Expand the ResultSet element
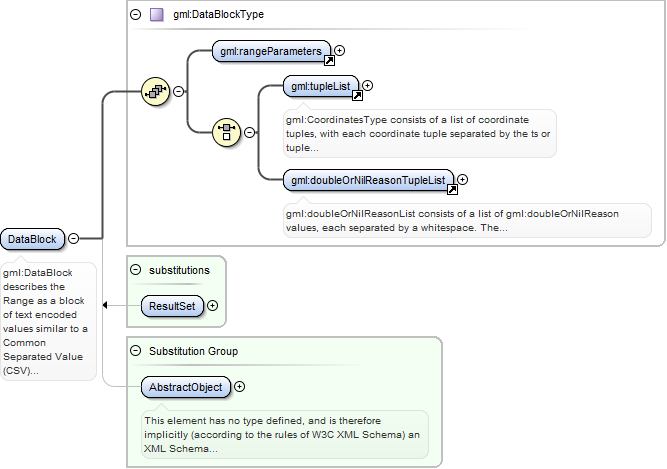 pos(212,306)
